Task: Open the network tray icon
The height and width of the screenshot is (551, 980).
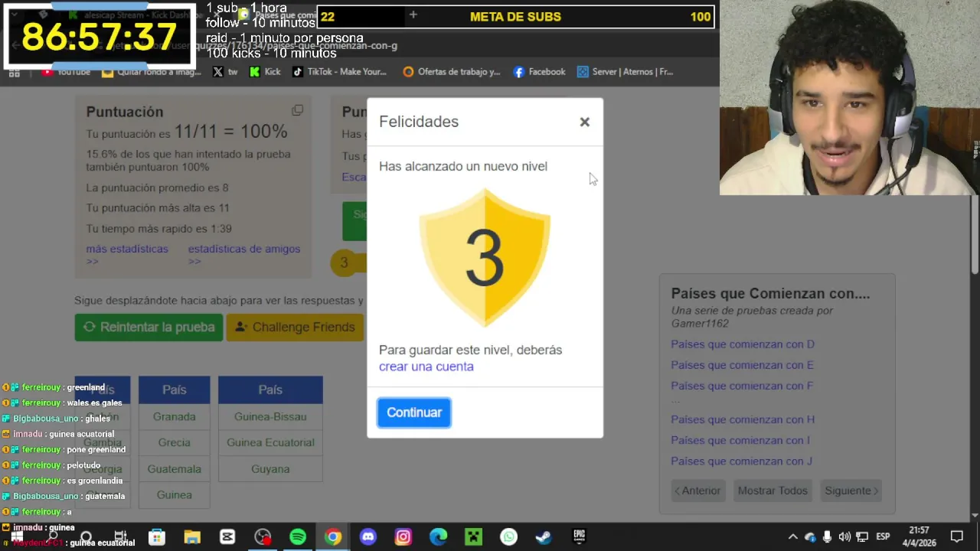Action: point(862,537)
